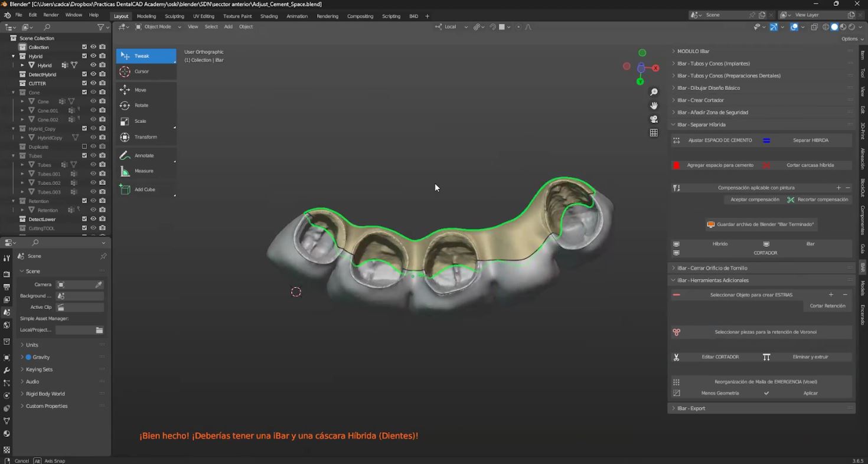Open the Edit menu
This screenshot has width=868, height=464.
tap(32, 15)
